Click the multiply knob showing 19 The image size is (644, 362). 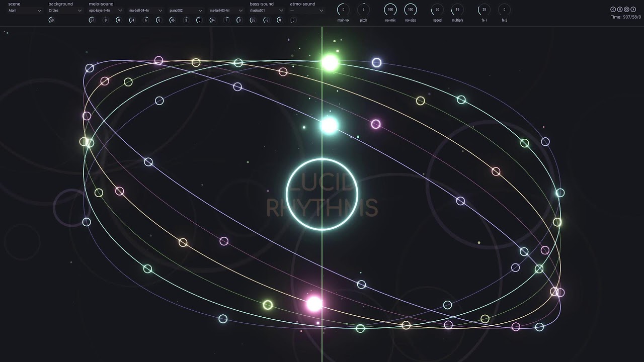(x=457, y=10)
